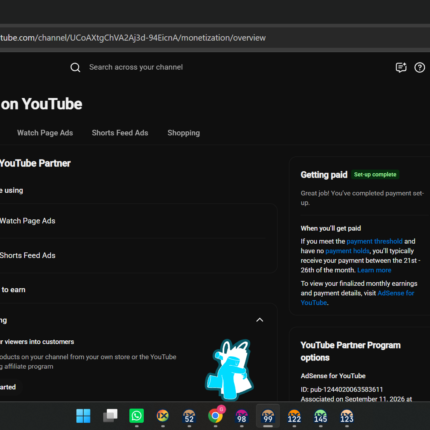The width and height of the screenshot is (430, 430).
Task: Click the search magnifier icon
Action: [x=75, y=67]
